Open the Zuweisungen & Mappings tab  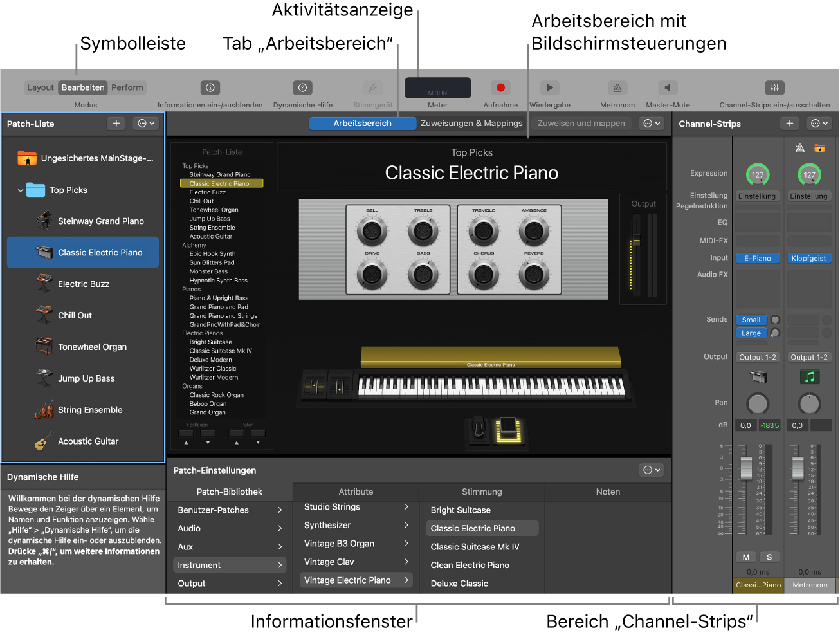tap(471, 124)
